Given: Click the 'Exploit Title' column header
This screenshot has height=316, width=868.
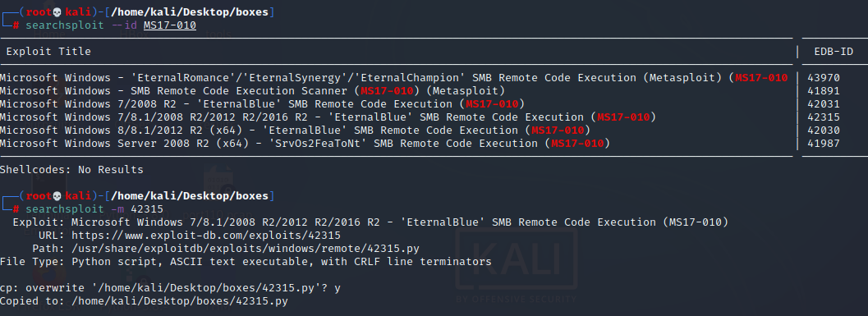Looking at the screenshot, I should click(x=48, y=52).
